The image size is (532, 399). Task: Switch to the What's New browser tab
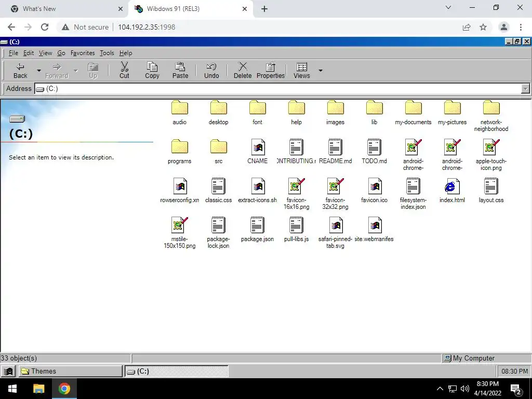click(x=64, y=9)
